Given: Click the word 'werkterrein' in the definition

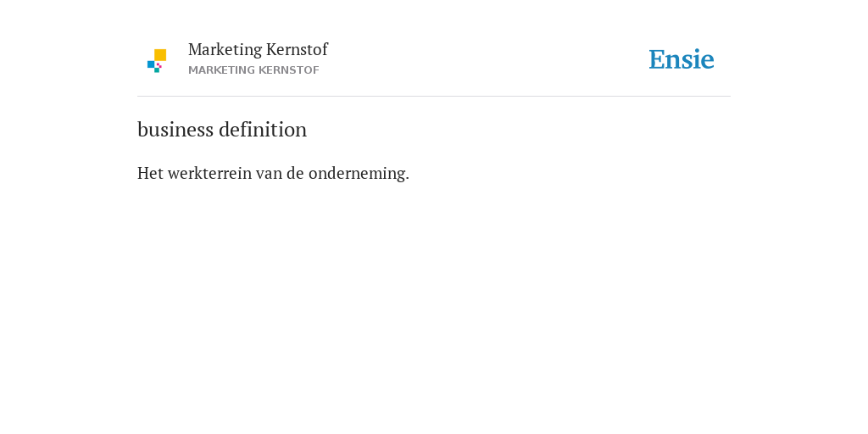Looking at the screenshot, I should tap(209, 173).
